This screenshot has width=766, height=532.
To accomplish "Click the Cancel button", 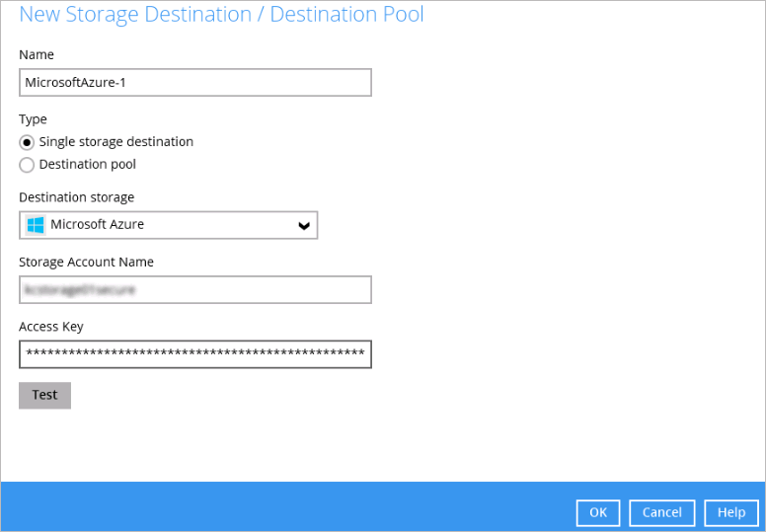I will pos(661,512).
